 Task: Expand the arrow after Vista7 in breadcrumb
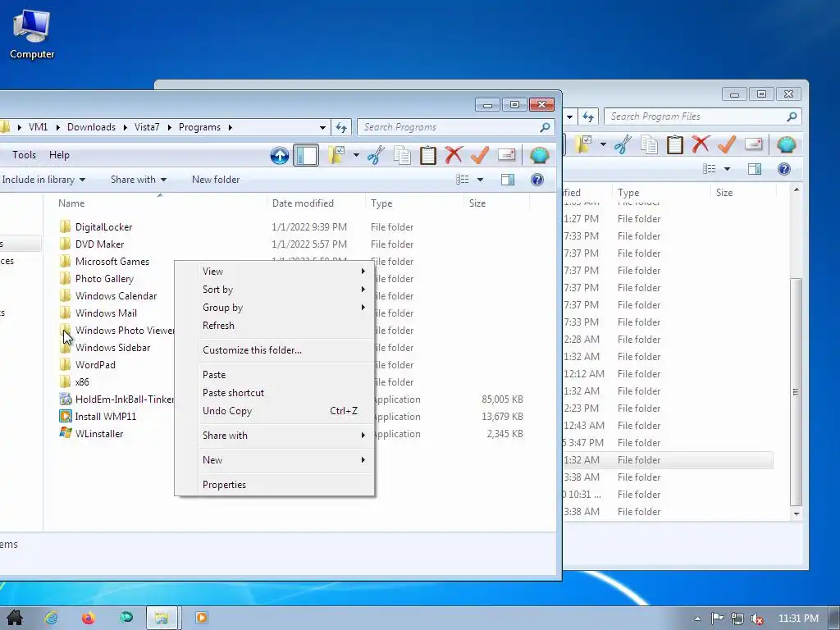169,127
